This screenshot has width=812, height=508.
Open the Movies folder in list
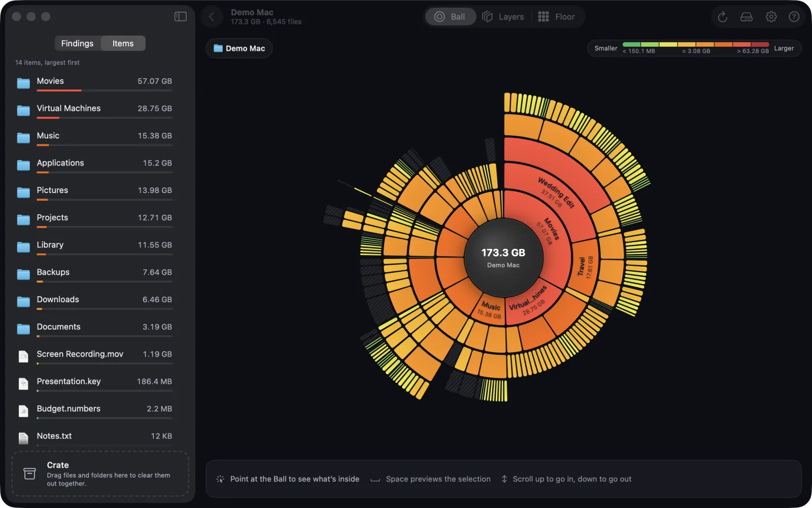coord(94,83)
